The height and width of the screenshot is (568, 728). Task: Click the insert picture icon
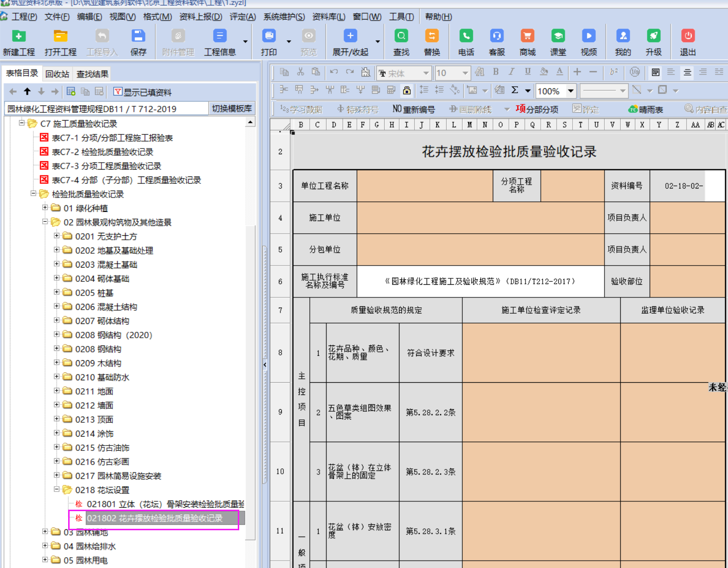pos(472,90)
